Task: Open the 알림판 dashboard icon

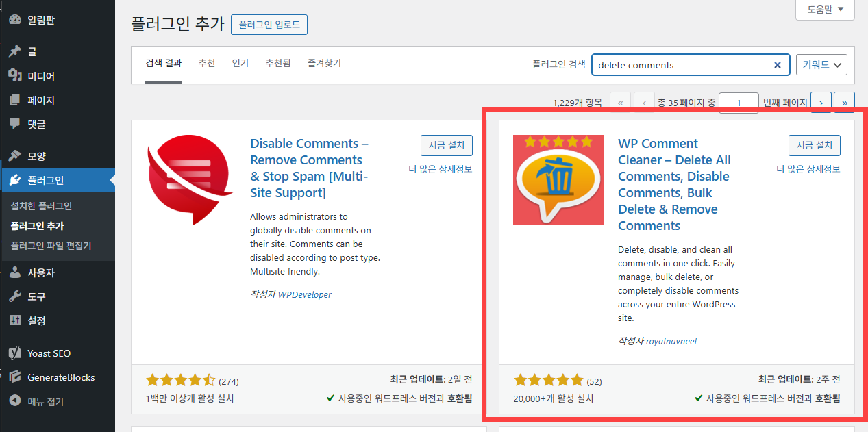Action: pos(14,20)
